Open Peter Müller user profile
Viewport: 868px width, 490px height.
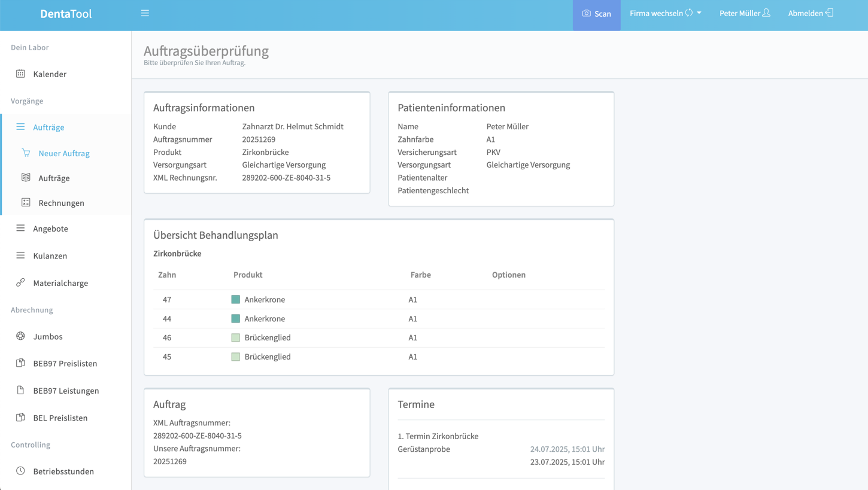pyautogui.click(x=744, y=13)
